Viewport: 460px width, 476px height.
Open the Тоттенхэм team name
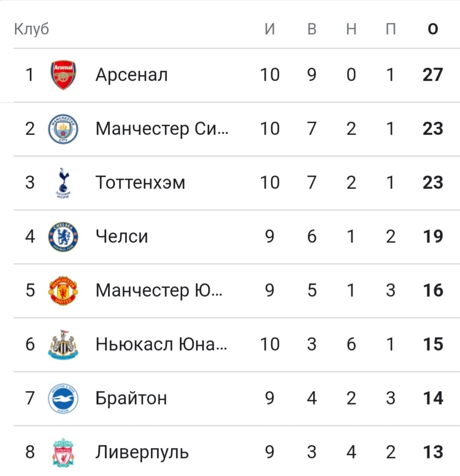140,182
